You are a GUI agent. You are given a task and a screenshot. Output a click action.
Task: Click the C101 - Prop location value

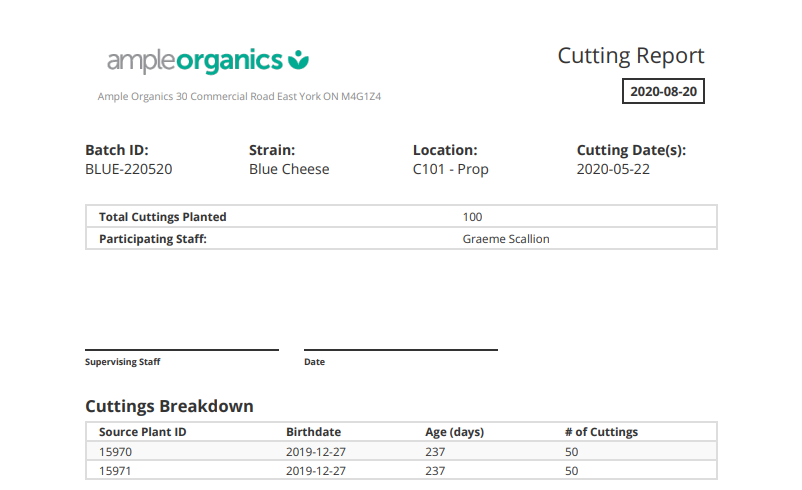tap(450, 169)
